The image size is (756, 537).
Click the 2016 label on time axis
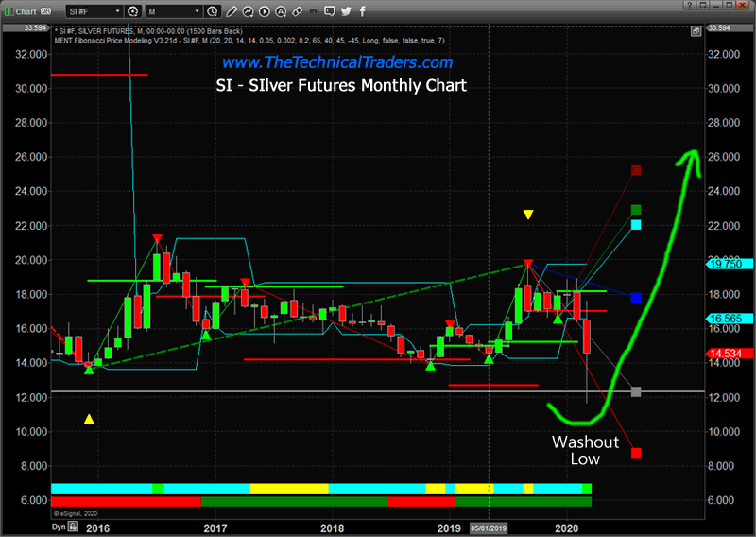tap(98, 528)
